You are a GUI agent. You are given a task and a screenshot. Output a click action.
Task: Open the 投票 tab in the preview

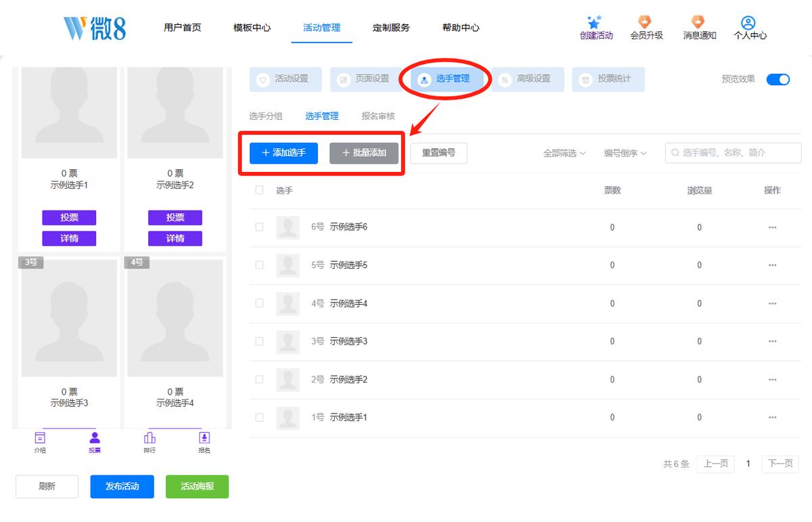[x=95, y=442]
